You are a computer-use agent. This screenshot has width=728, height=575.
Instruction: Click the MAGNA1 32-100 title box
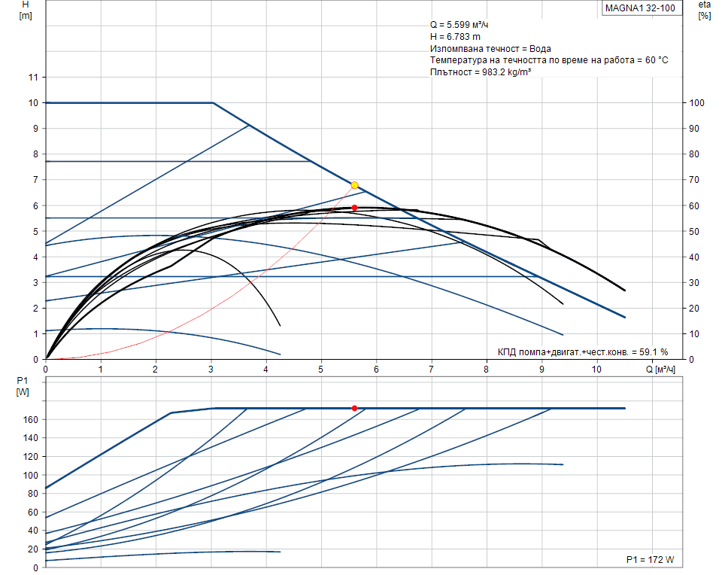pyautogui.click(x=641, y=10)
